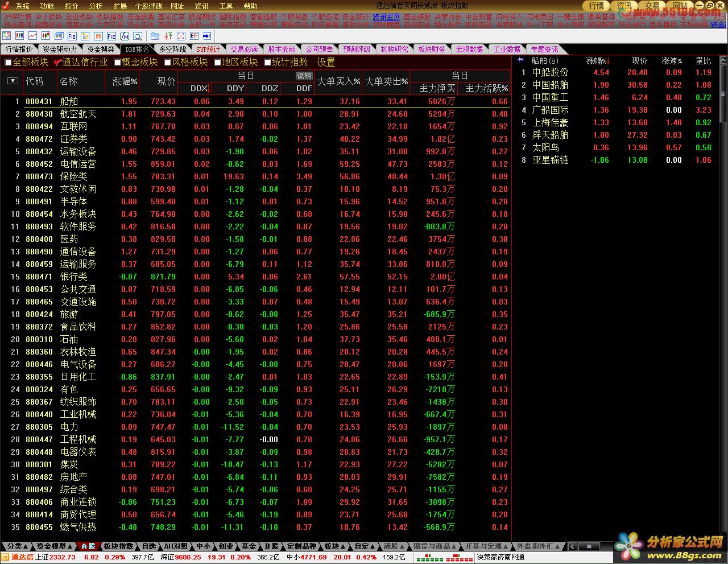Switch to the 资金博弈 tab
728x564 pixels.
click(101, 50)
